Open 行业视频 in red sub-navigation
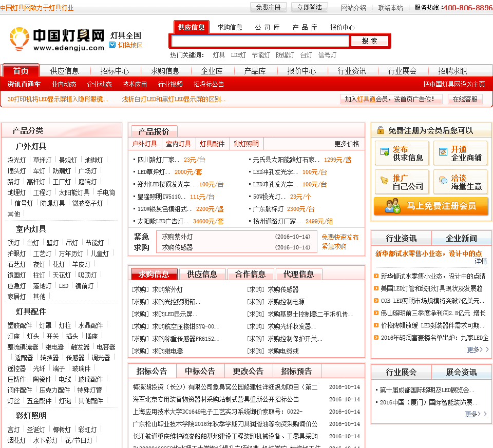Viewport: 493px width, 448px height. (170, 84)
